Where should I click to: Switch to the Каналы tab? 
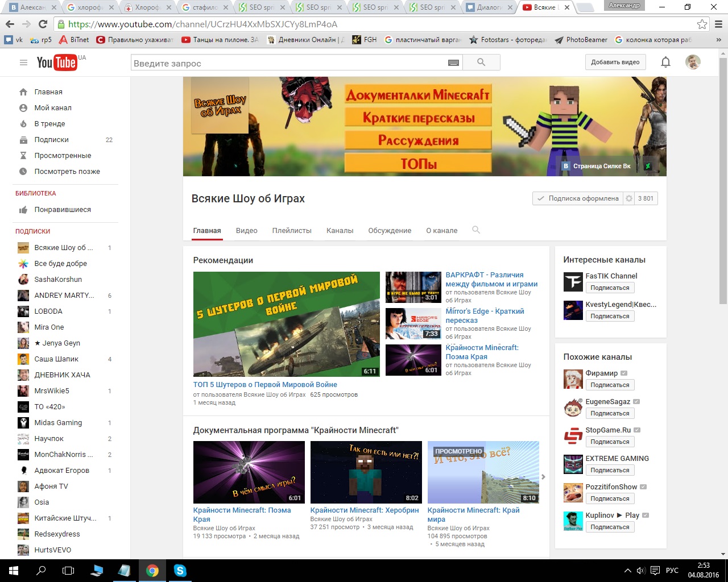[x=340, y=231]
